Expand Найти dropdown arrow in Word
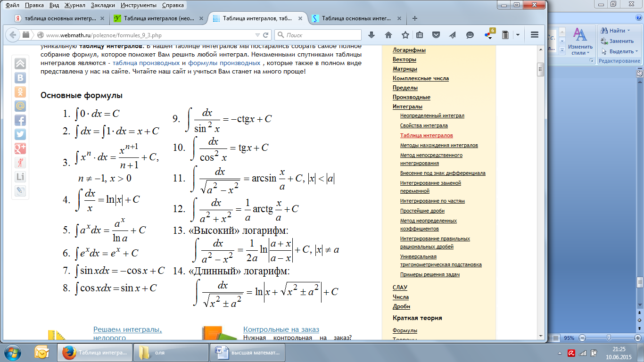The image size is (644, 362). click(628, 31)
